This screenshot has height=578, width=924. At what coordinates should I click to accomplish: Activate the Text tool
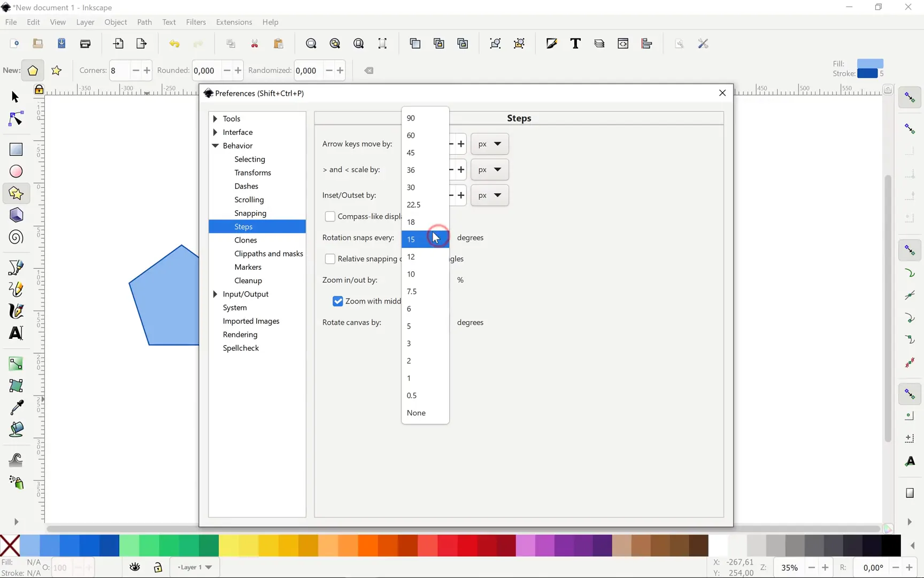tap(16, 333)
